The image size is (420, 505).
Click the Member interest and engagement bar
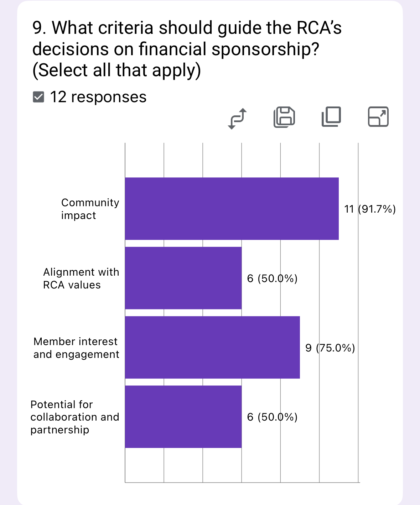point(212,347)
